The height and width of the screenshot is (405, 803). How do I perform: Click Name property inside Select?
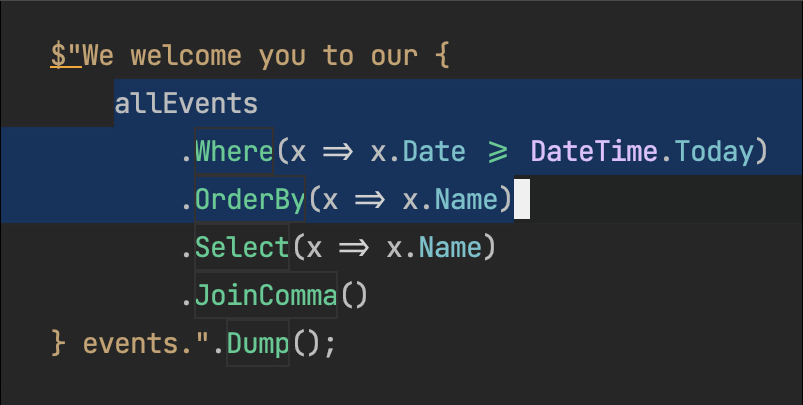450,247
